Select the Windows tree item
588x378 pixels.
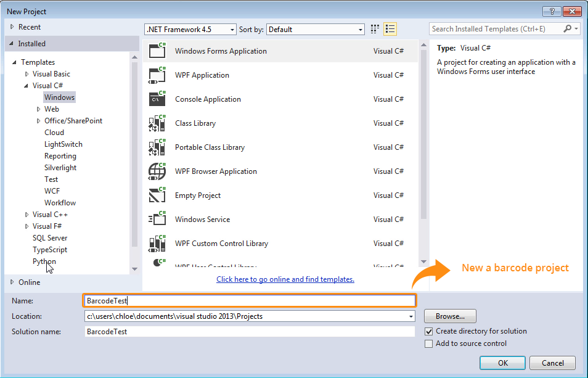pos(59,97)
